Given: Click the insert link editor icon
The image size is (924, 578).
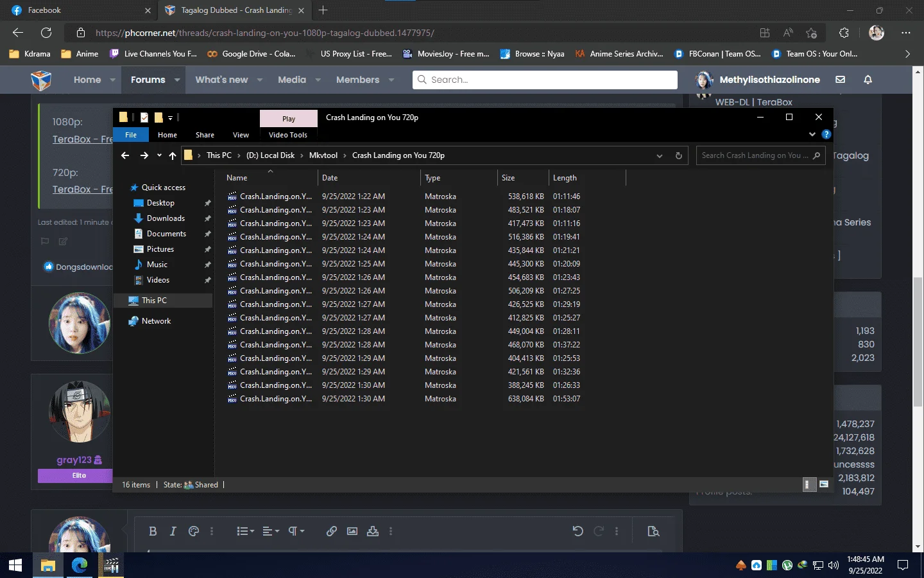Looking at the screenshot, I should click(x=332, y=531).
